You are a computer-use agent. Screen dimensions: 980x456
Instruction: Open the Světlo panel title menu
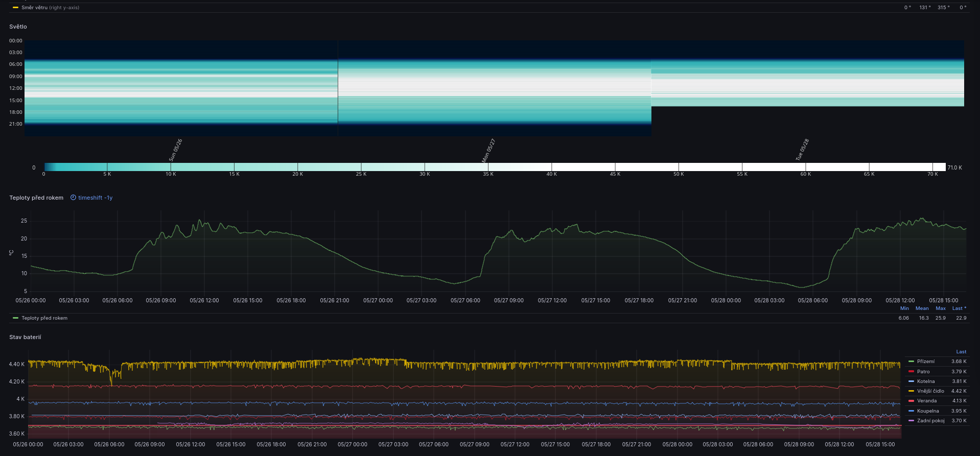pyautogui.click(x=18, y=27)
